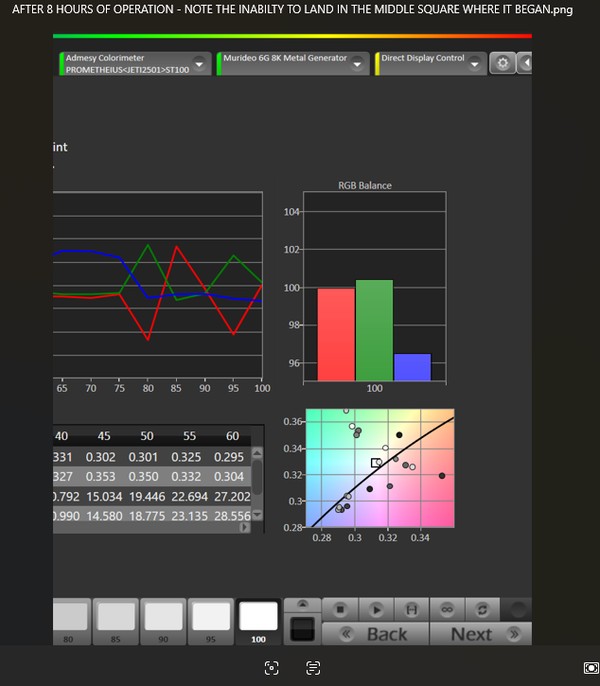Click table cell 0.353
Viewport: 600px width, 686px height.
101,476
